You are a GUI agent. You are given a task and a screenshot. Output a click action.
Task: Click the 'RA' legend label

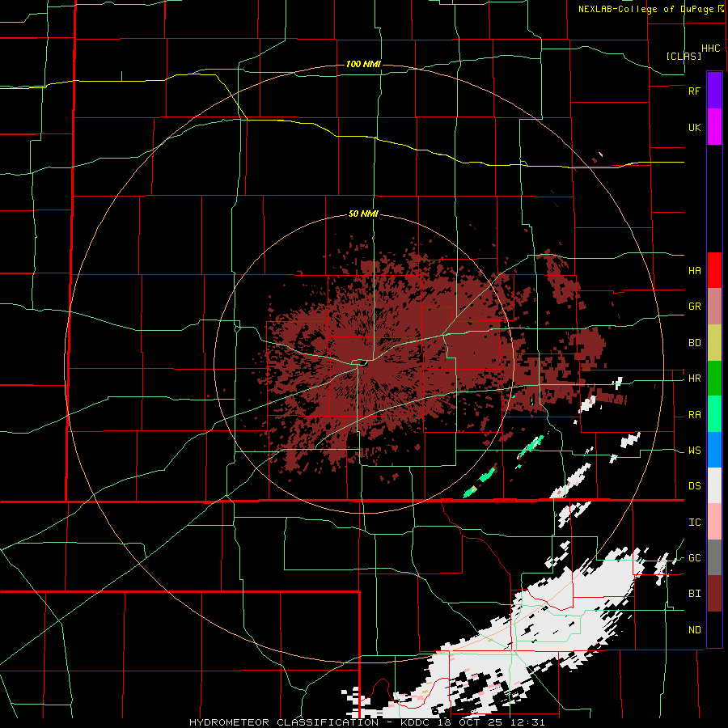pyautogui.click(x=695, y=415)
